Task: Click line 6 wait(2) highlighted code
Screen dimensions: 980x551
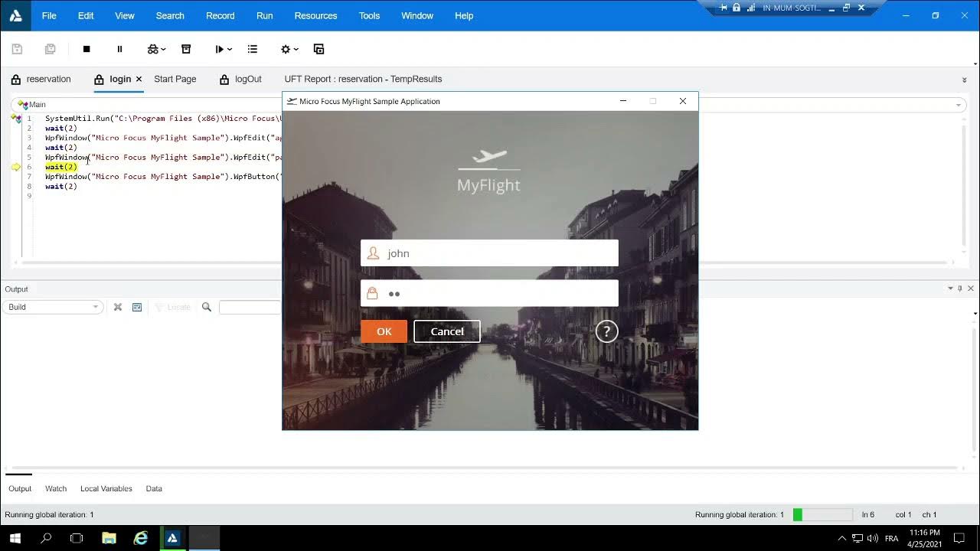Action: coord(61,167)
